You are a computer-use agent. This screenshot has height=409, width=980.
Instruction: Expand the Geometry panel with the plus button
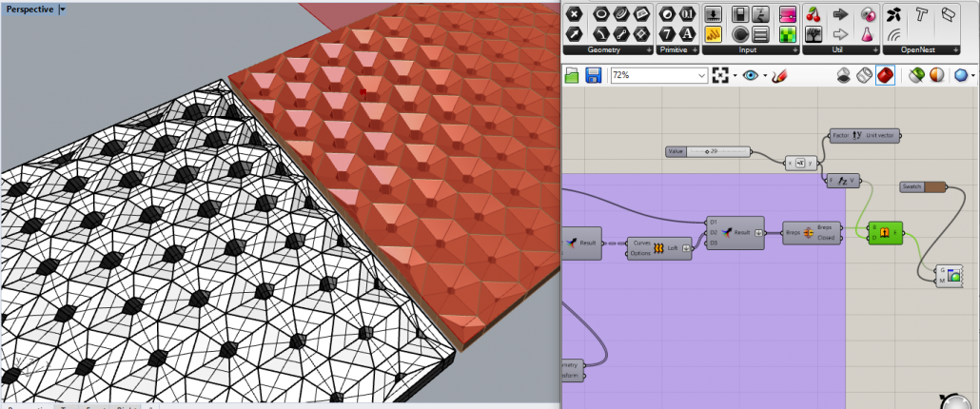tap(649, 49)
